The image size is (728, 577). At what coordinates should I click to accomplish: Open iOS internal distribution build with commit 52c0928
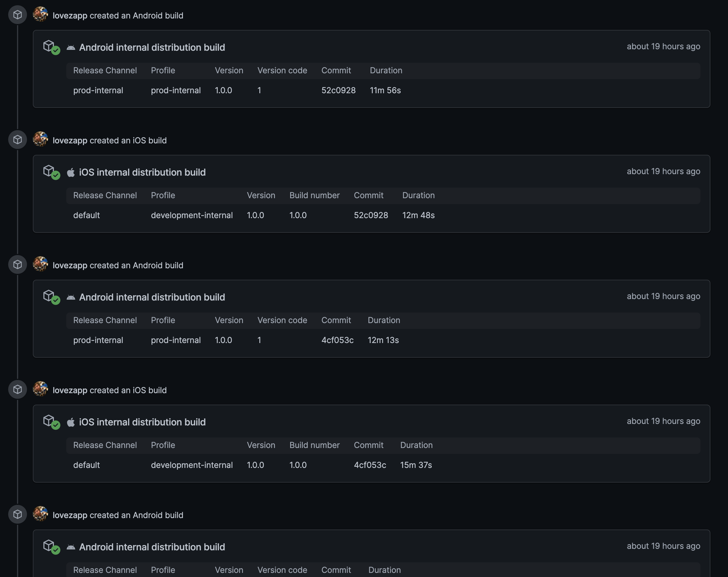(142, 172)
